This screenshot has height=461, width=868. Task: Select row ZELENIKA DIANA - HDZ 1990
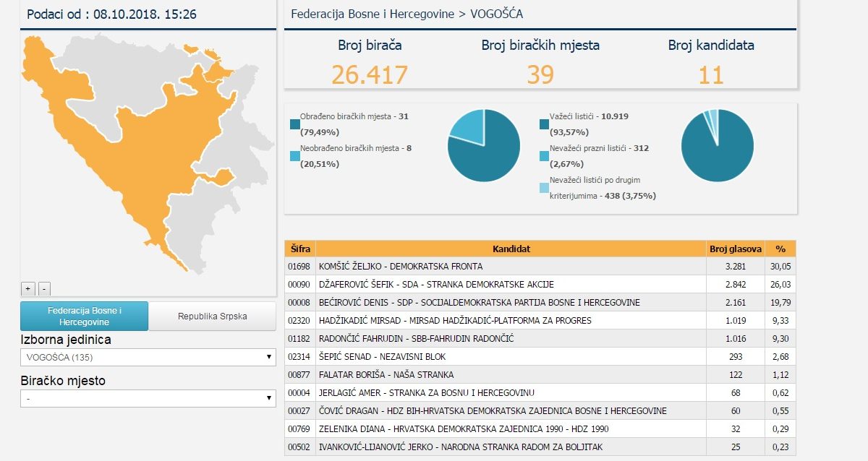point(540,428)
